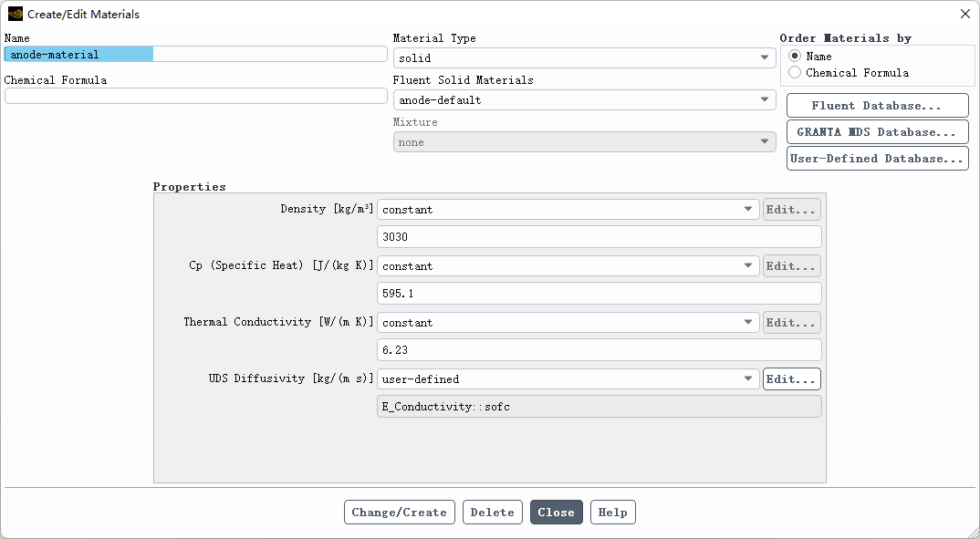Open the User-Defined Database dialog
Viewport: 980px width, 539px height.
[x=877, y=159]
